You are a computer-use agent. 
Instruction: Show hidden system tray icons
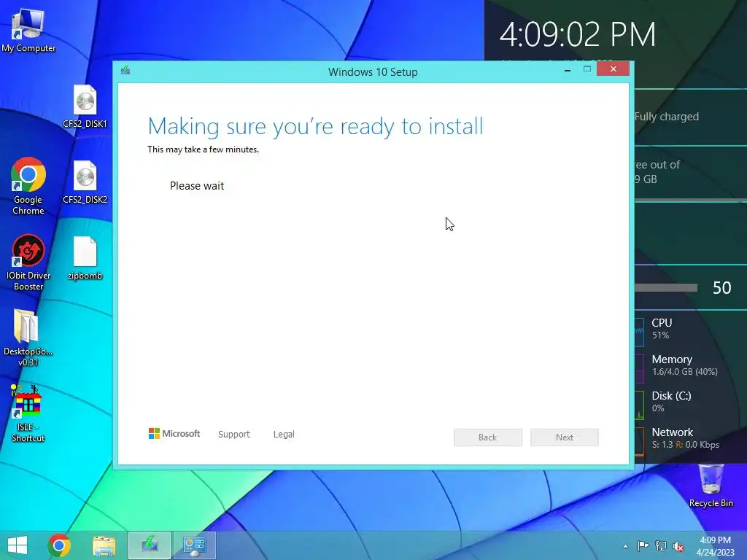625,546
